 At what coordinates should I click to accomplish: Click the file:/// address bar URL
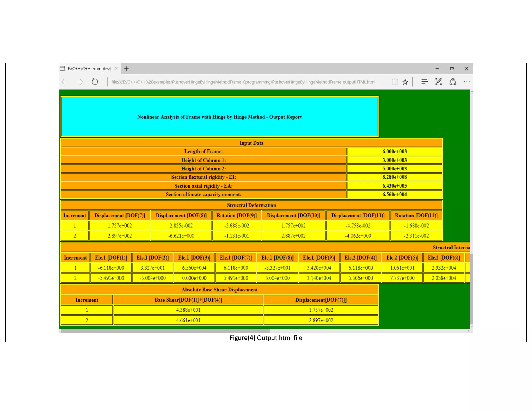[x=243, y=82]
